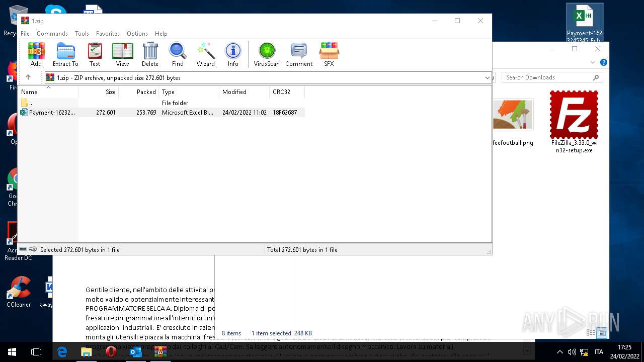Sort by the Modified column header
This screenshot has height=362, width=644.
click(x=245, y=92)
